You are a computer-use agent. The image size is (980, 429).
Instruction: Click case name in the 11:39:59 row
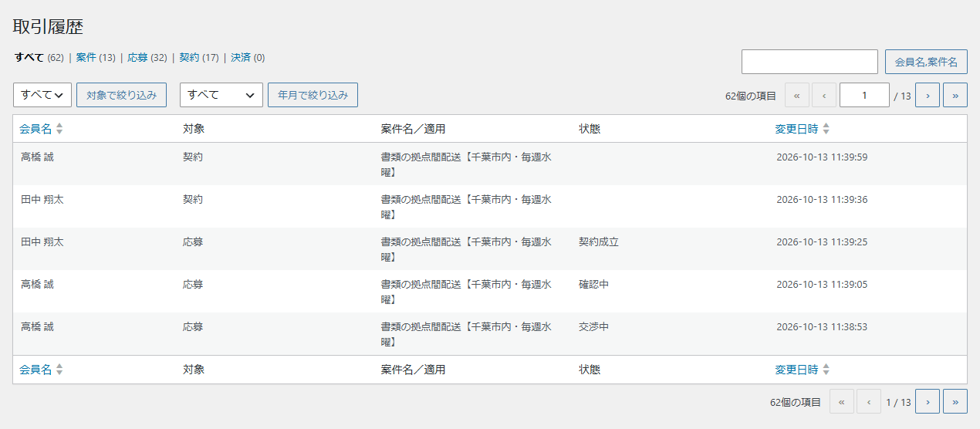[x=466, y=164]
